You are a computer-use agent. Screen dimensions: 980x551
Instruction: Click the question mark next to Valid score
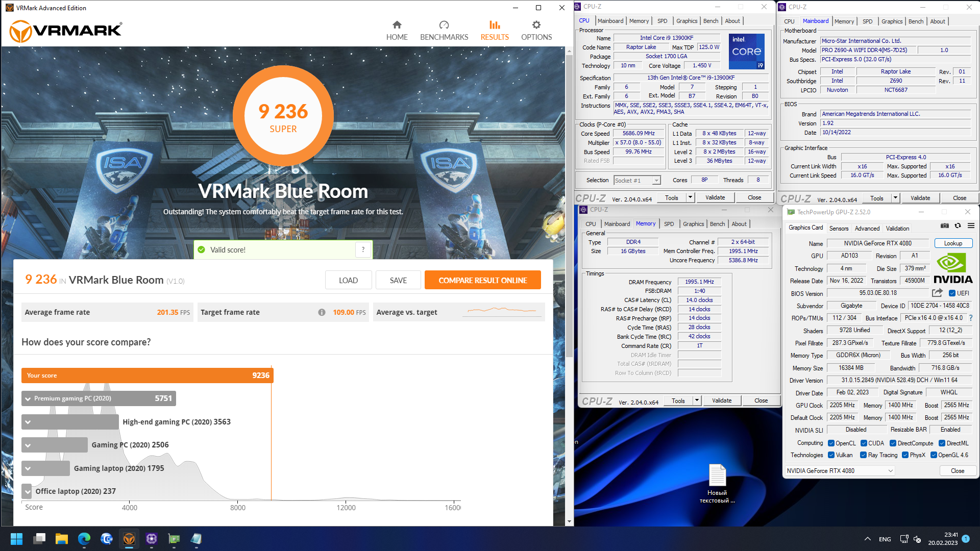click(363, 249)
